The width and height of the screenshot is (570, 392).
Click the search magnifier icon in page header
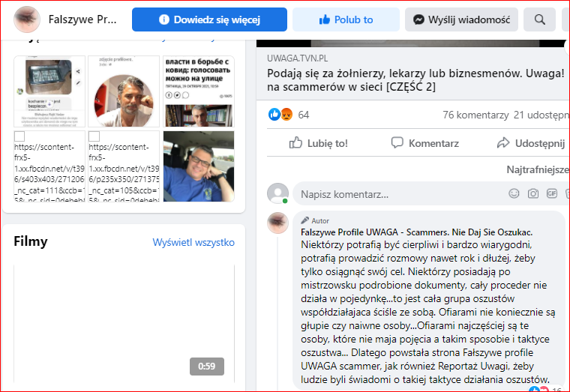(540, 19)
